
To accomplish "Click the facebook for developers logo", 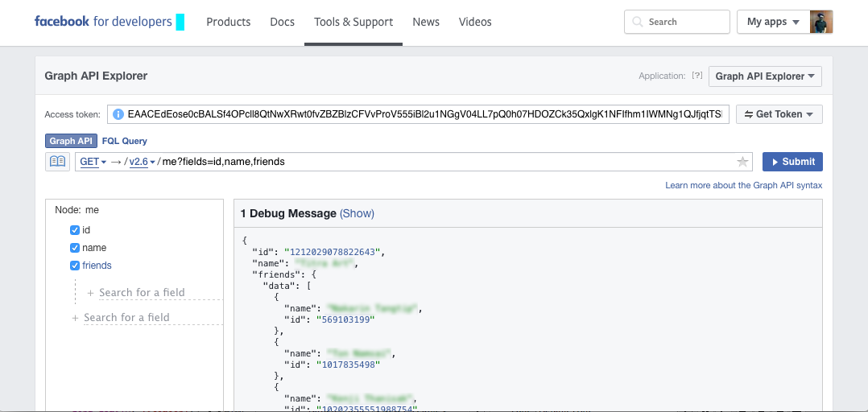I will click(x=104, y=22).
